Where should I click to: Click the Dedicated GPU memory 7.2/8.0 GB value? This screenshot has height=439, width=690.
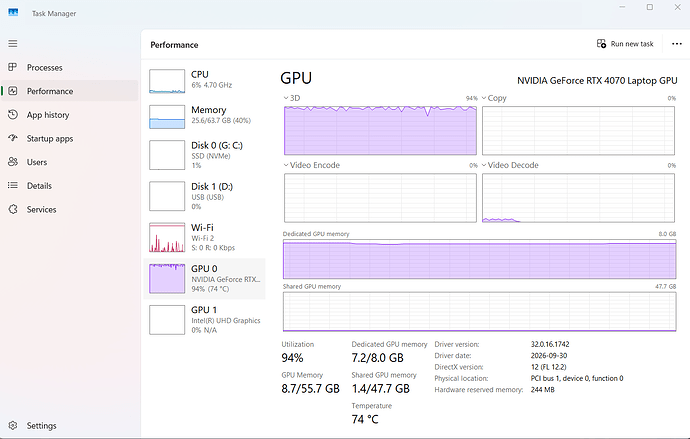[378, 358]
